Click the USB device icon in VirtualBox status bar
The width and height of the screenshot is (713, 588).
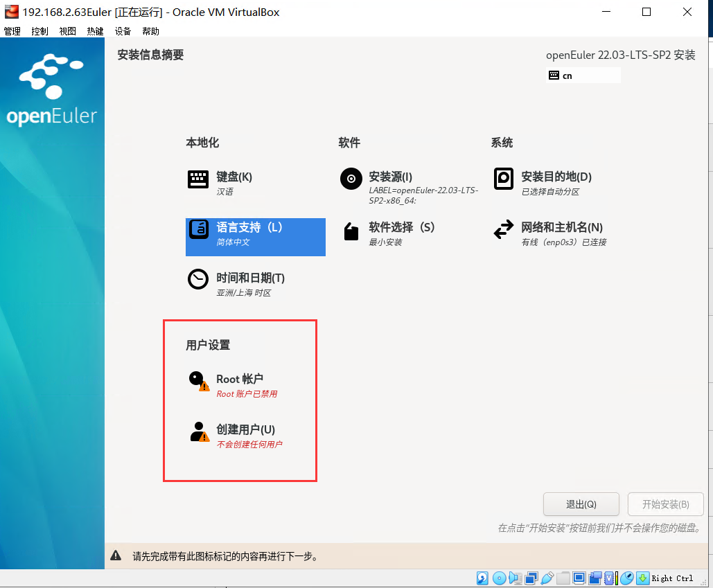click(x=547, y=578)
